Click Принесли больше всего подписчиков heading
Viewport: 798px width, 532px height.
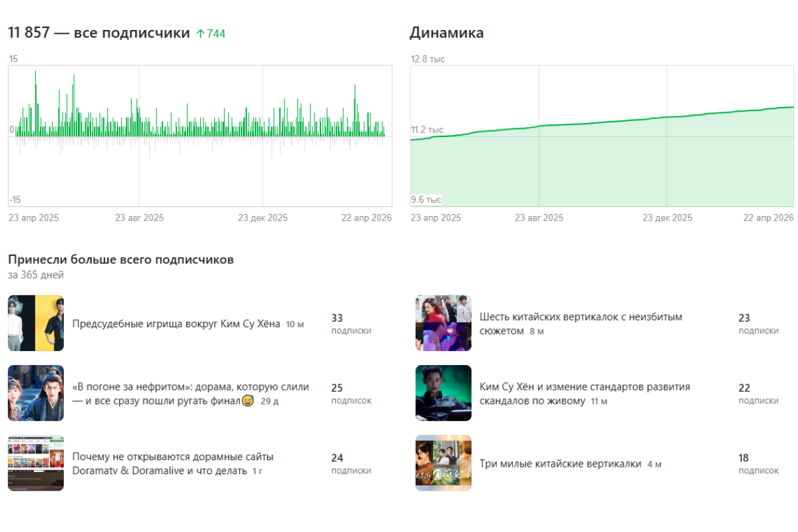point(121,259)
